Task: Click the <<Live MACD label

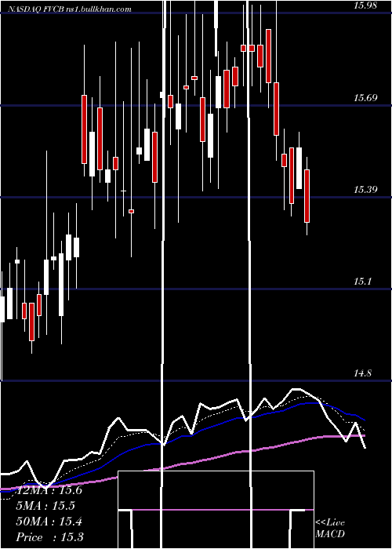Action: tap(330, 529)
